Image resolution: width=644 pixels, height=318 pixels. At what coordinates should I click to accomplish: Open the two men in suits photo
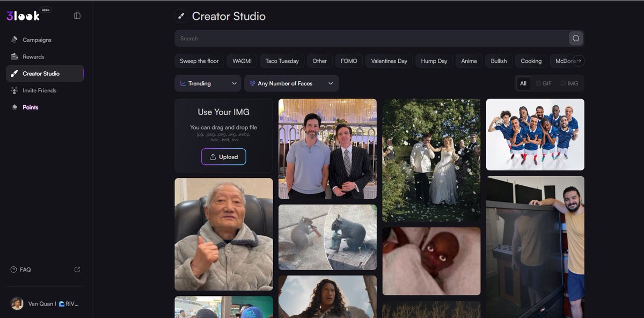(x=327, y=149)
